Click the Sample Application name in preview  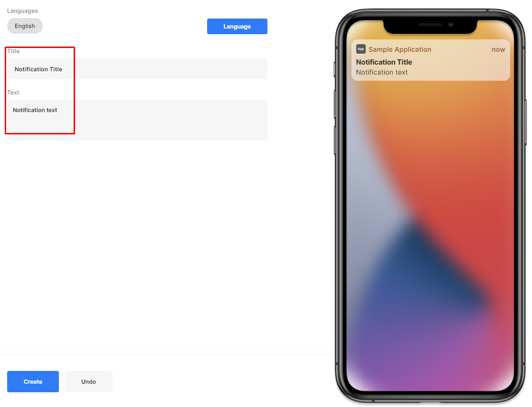[400, 49]
